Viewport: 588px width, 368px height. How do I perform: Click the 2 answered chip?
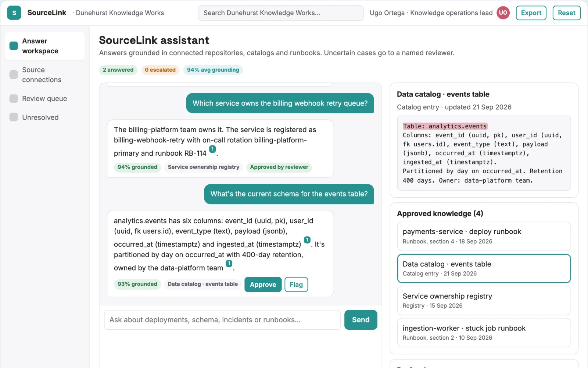[118, 70]
